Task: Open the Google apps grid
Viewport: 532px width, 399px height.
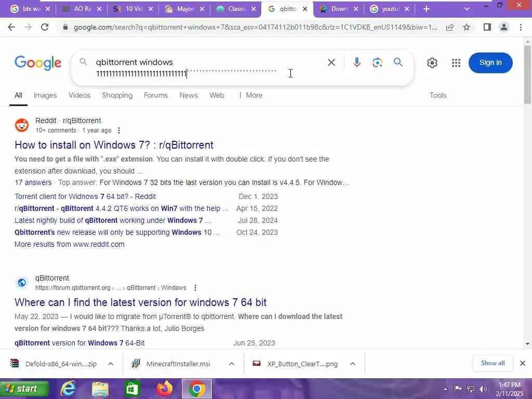Action: coord(456,63)
